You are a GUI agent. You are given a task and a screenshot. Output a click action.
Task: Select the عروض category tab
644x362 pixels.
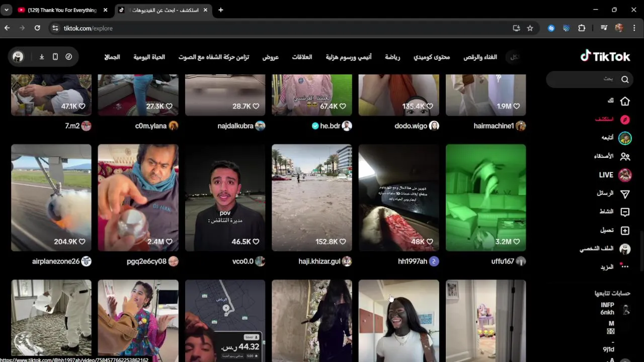[x=270, y=57]
